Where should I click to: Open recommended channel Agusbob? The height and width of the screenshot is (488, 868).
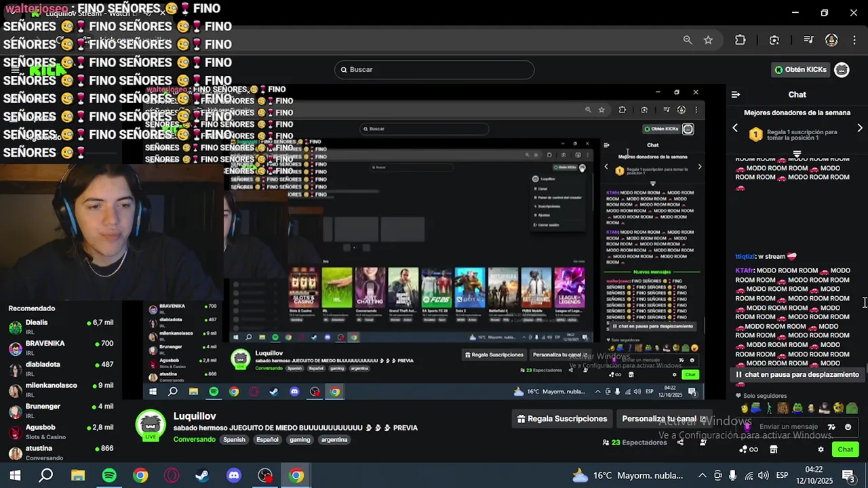coord(61,432)
